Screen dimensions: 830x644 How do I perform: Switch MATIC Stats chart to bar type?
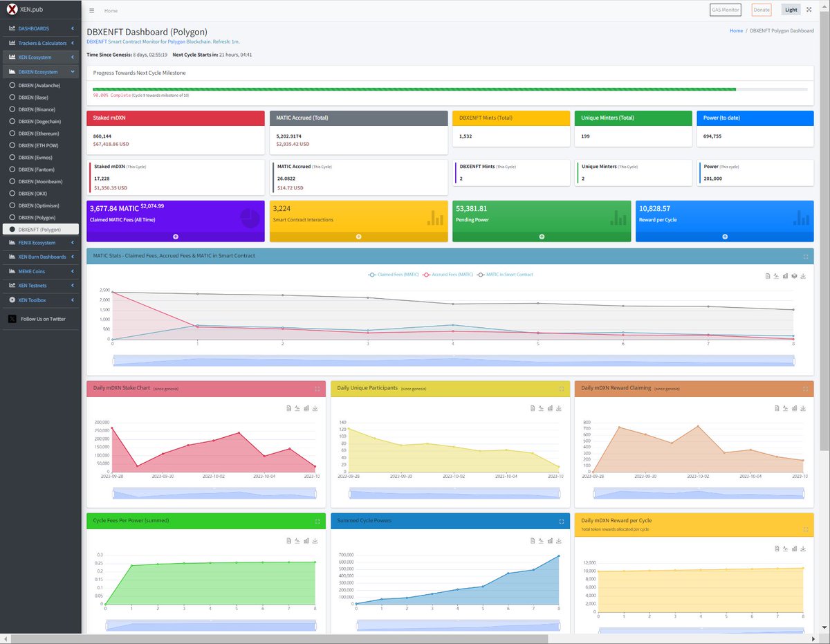(x=785, y=276)
